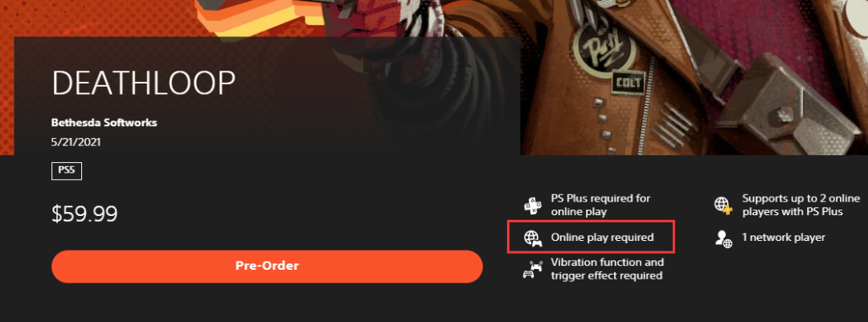Click the PS Plus controller icon
The width and height of the screenshot is (868, 322).
click(x=533, y=206)
